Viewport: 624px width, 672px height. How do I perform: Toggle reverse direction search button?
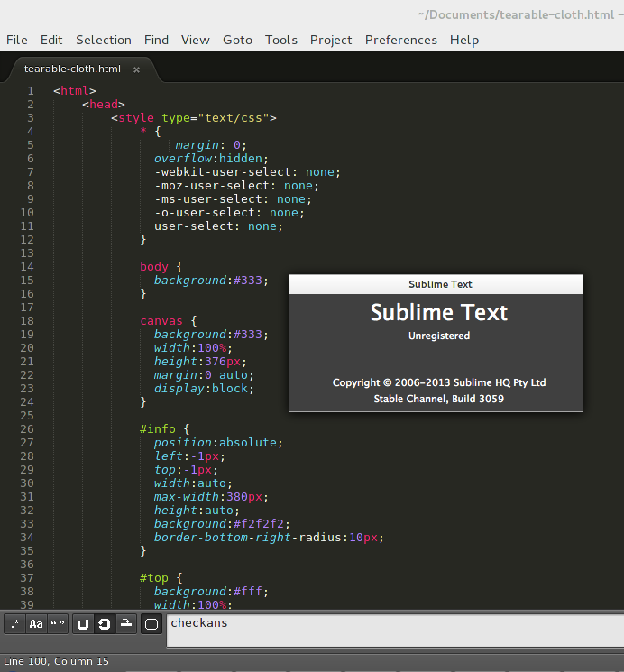pyautogui.click(x=83, y=624)
